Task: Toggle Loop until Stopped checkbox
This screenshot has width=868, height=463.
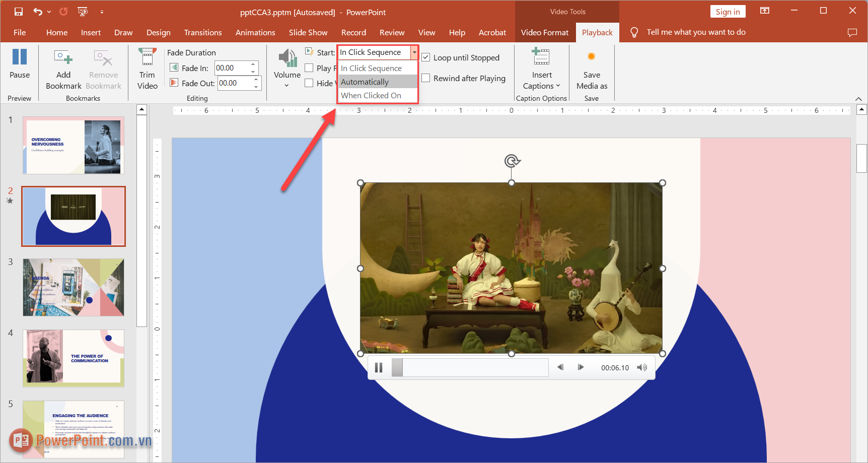Action: (x=426, y=57)
